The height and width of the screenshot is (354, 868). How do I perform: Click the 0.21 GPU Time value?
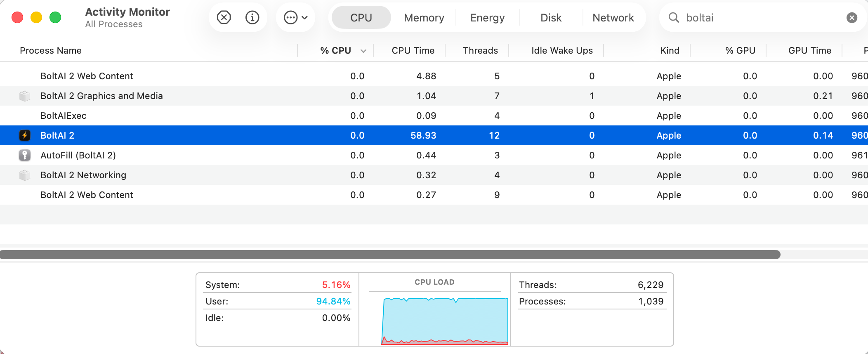pyautogui.click(x=823, y=96)
